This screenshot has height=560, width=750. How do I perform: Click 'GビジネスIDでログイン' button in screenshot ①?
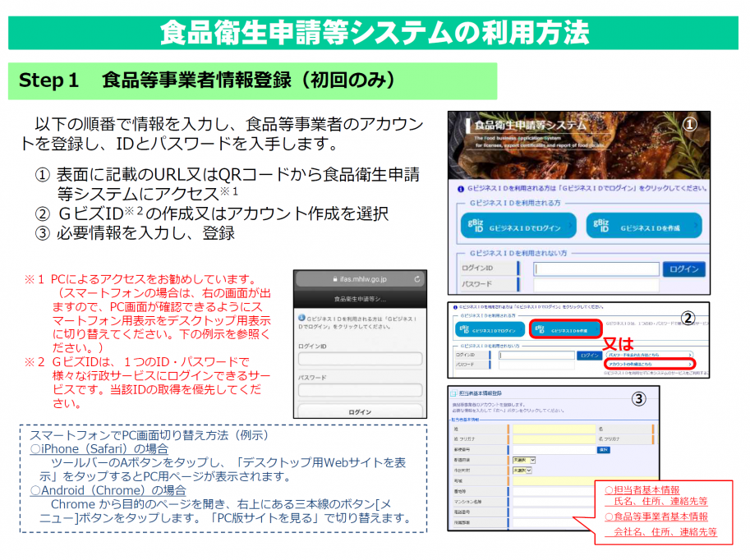click(519, 225)
